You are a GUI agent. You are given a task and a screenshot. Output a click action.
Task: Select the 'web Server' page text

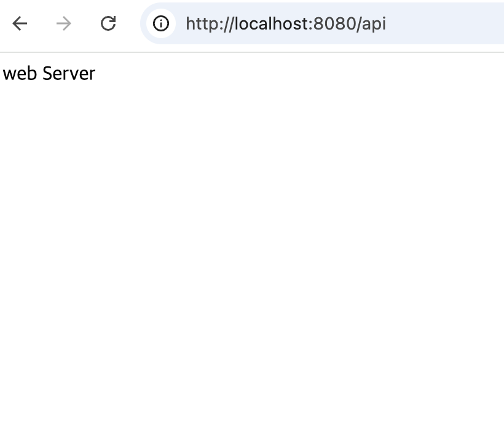tap(49, 73)
